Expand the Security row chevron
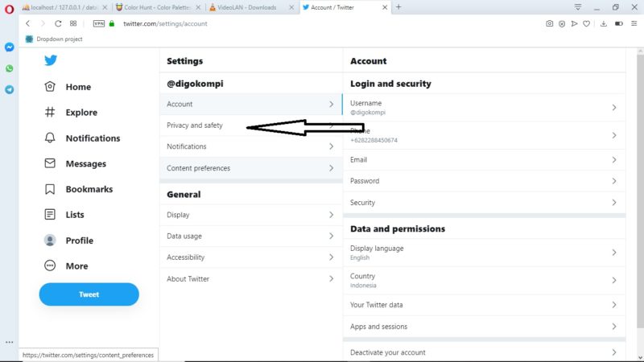Viewport: 644px width, 362px height. (x=614, y=203)
